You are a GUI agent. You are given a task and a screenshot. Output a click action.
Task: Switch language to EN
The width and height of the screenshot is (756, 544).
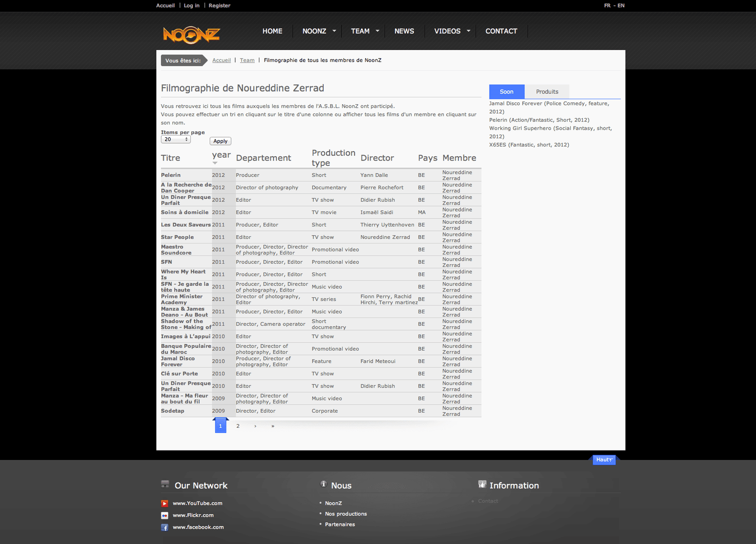point(621,6)
